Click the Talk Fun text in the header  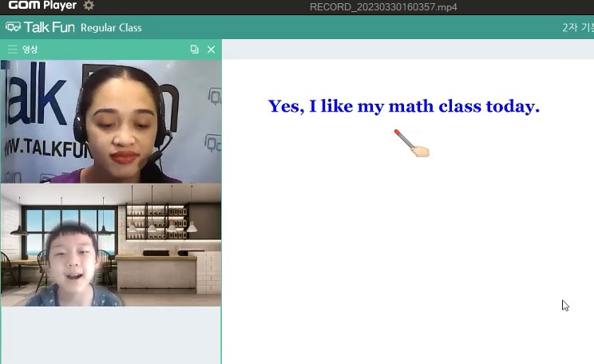pyautogui.click(x=49, y=27)
